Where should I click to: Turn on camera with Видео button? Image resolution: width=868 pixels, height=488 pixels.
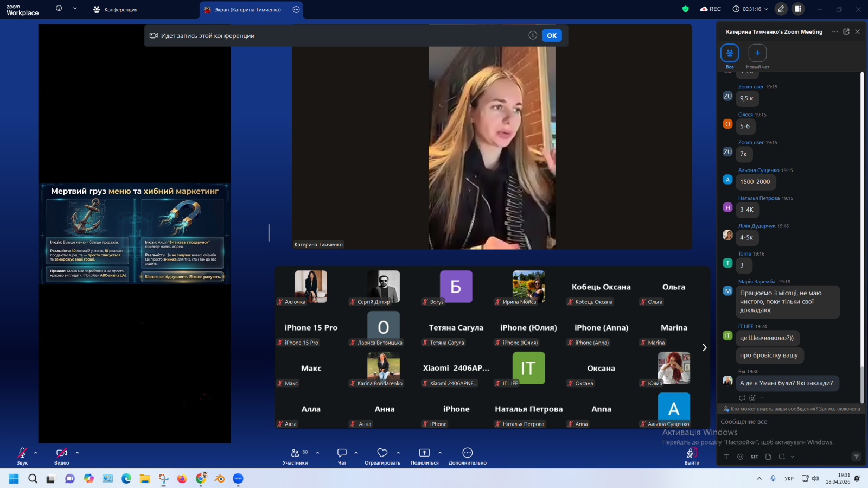(61, 453)
